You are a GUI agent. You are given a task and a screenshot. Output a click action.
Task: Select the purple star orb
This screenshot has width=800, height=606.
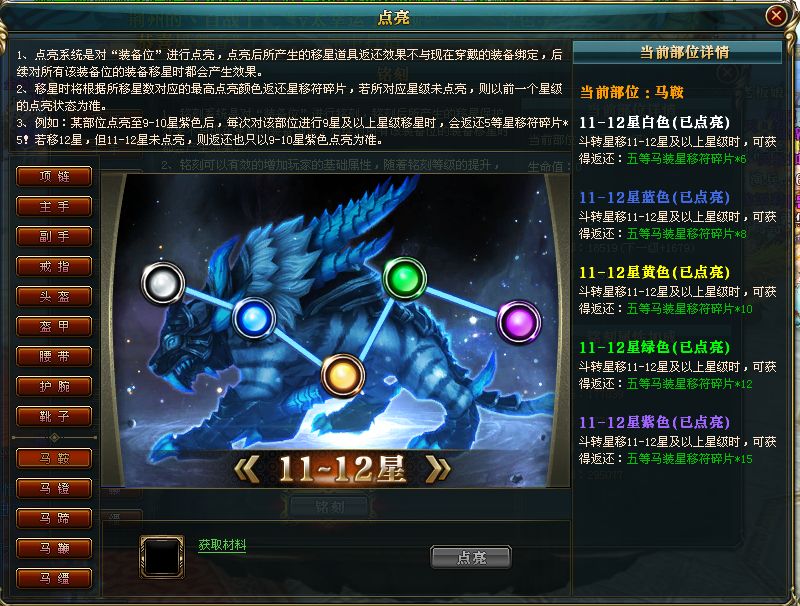(x=518, y=322)
